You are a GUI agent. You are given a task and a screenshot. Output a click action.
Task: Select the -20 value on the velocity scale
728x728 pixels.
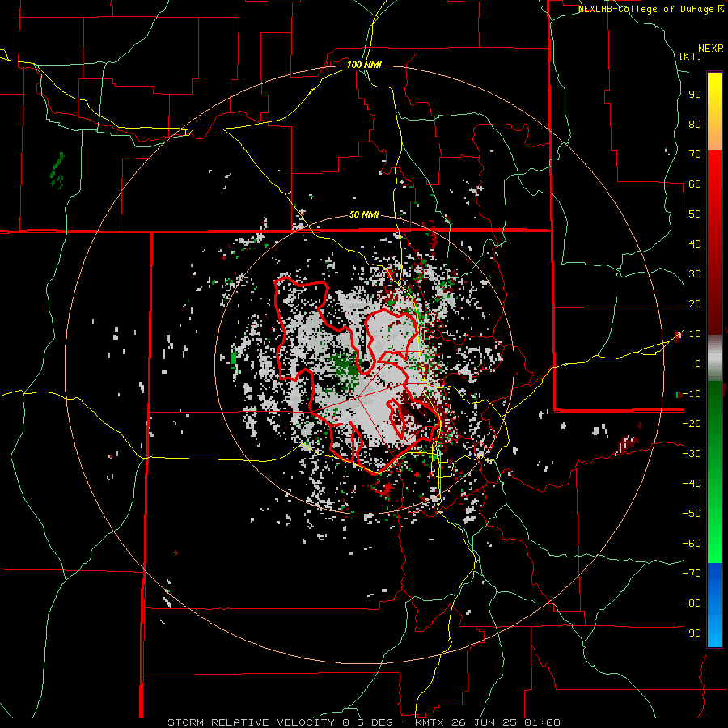click(692, 423)
